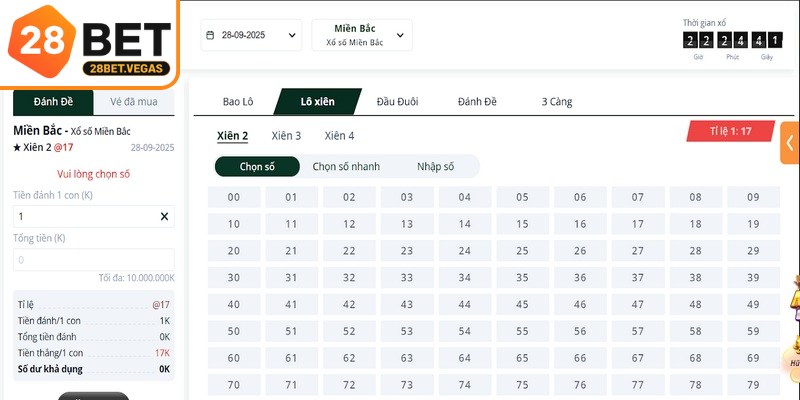
Task: Switch to the Đầu Đuôi tab
Action: [x=397, y=102]
